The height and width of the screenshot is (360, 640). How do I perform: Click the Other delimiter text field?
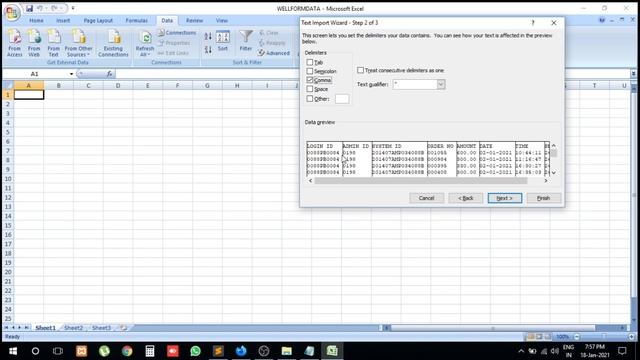[x=342, y=99]
